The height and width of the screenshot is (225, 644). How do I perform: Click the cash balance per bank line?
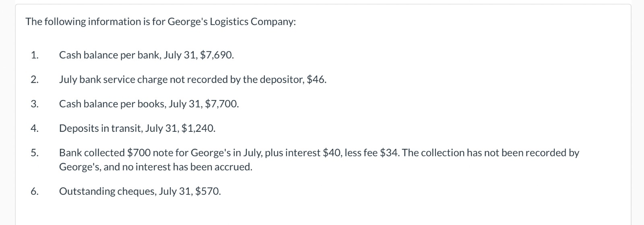point(147,55)
